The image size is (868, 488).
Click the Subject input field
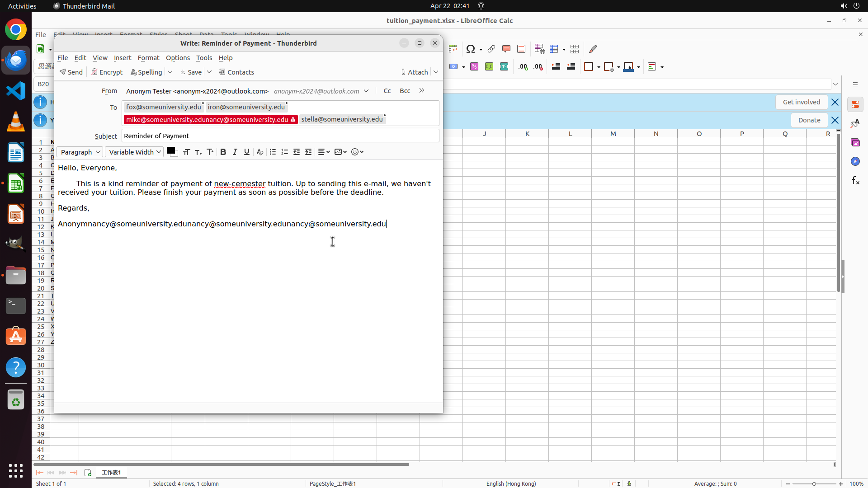[x=280, y=136]
